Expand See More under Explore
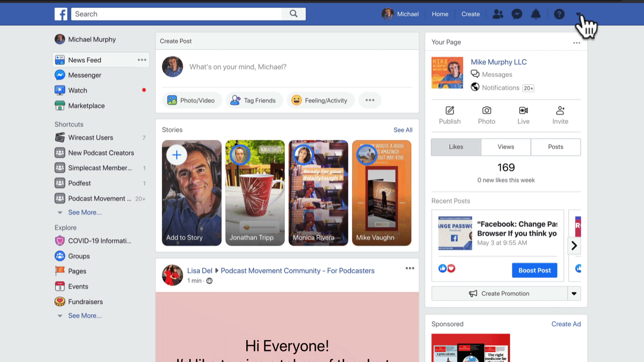Viewport: 644px width, 362px height. tap(85, 316)
